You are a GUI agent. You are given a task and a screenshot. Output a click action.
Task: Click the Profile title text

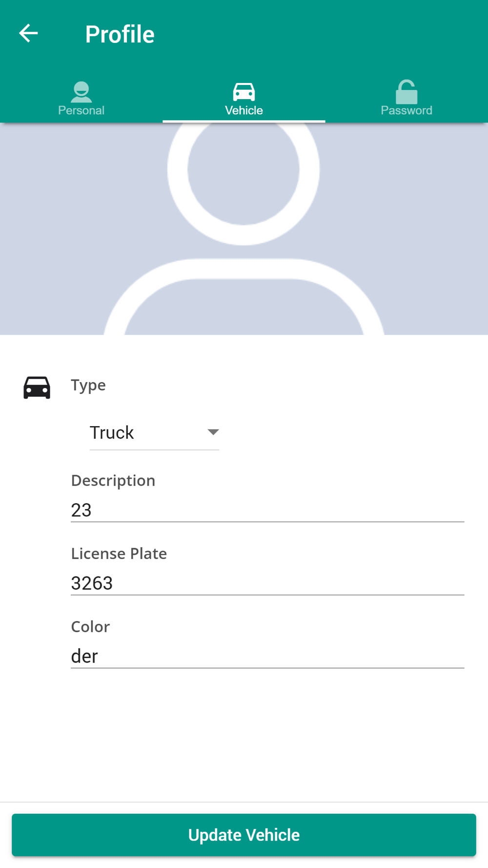(x=120, y=34)
